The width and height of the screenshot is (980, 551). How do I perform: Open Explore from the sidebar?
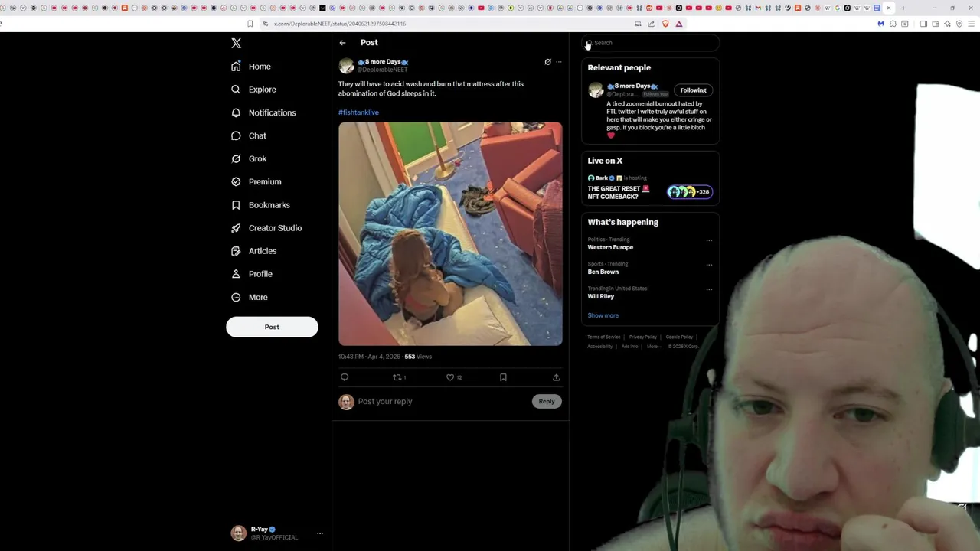point(253,90)
